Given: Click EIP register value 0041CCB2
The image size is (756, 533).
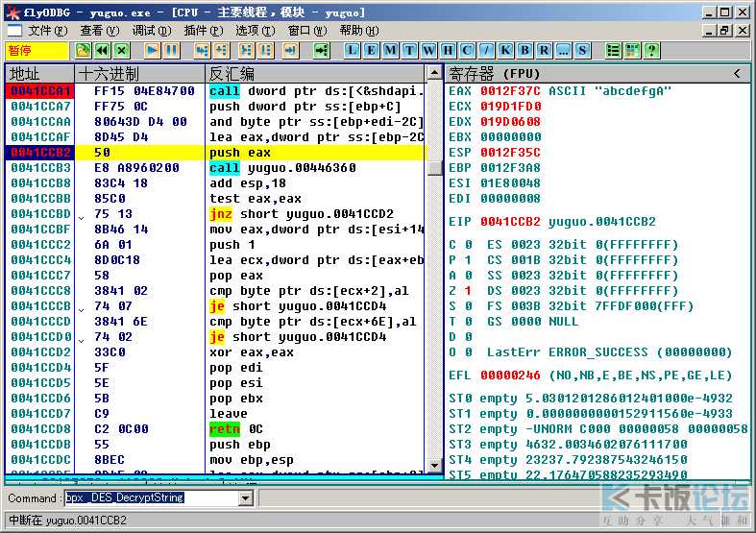Looking at the screenshot, I should (x=510, y=222).
